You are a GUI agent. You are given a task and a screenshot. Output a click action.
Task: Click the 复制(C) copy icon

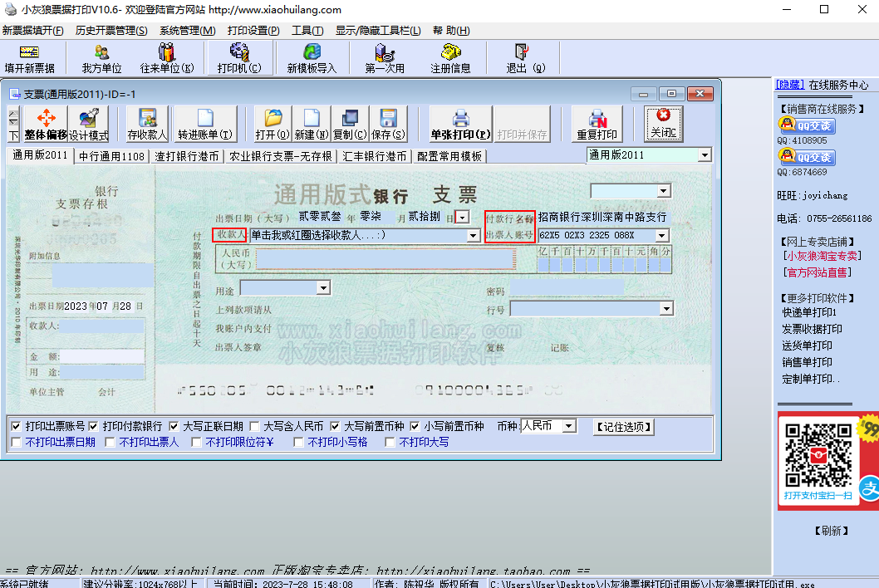tap(350, 124)
